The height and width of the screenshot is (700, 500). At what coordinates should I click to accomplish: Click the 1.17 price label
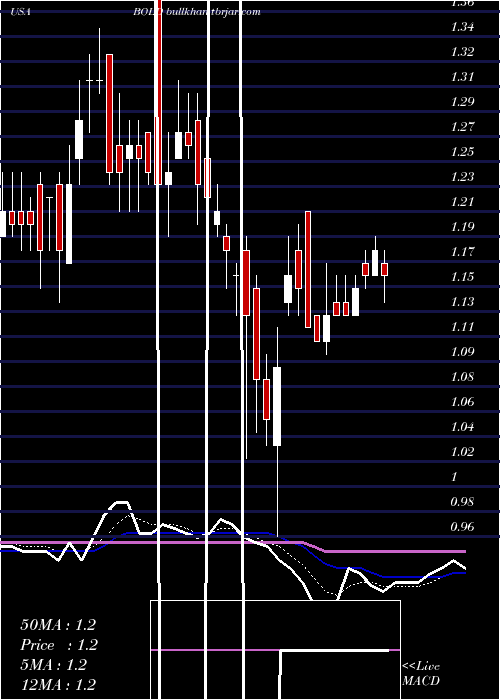(462, 252)
